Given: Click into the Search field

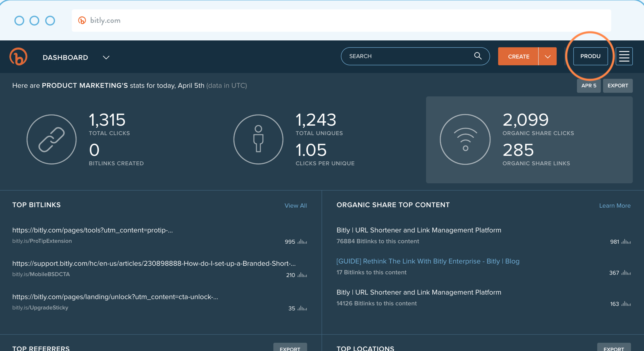Looking at the screenshot, I should 408,56.
